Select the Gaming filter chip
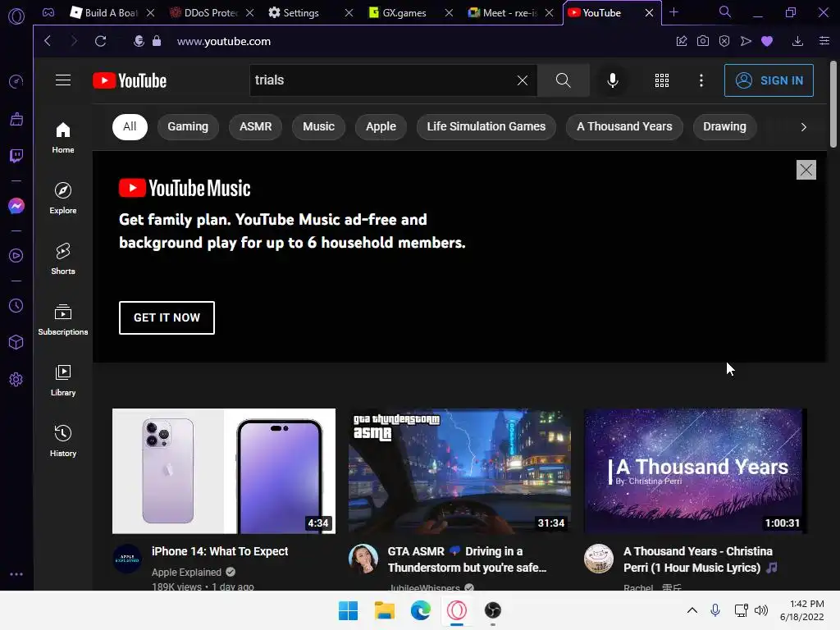 click(x=188, y=127)
